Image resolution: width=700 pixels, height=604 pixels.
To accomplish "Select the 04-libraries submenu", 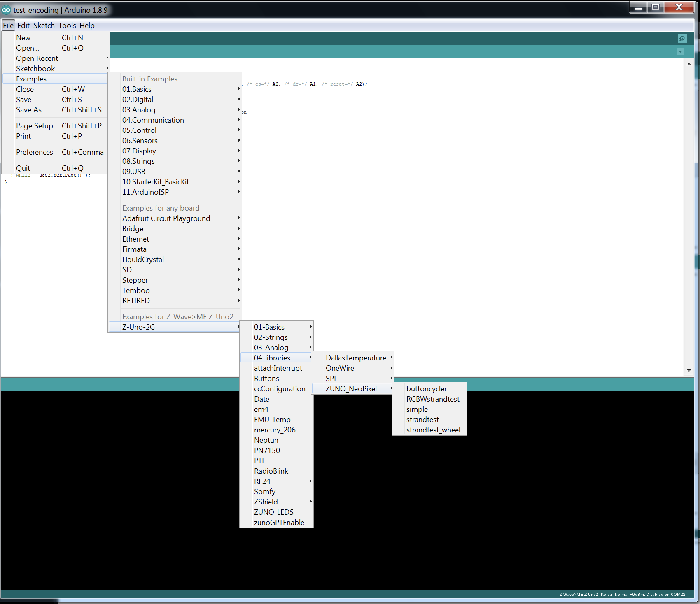I will (x=276, y=358).
